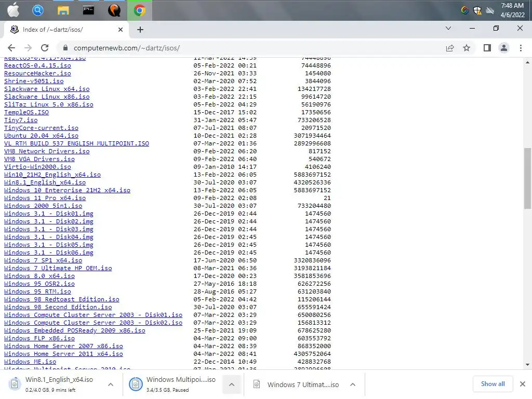Open SliTaz Linux 5.0 x86.iso link
Image resolution: width=532 pixels, height=399 pixels.
click(x=49, y=104)
